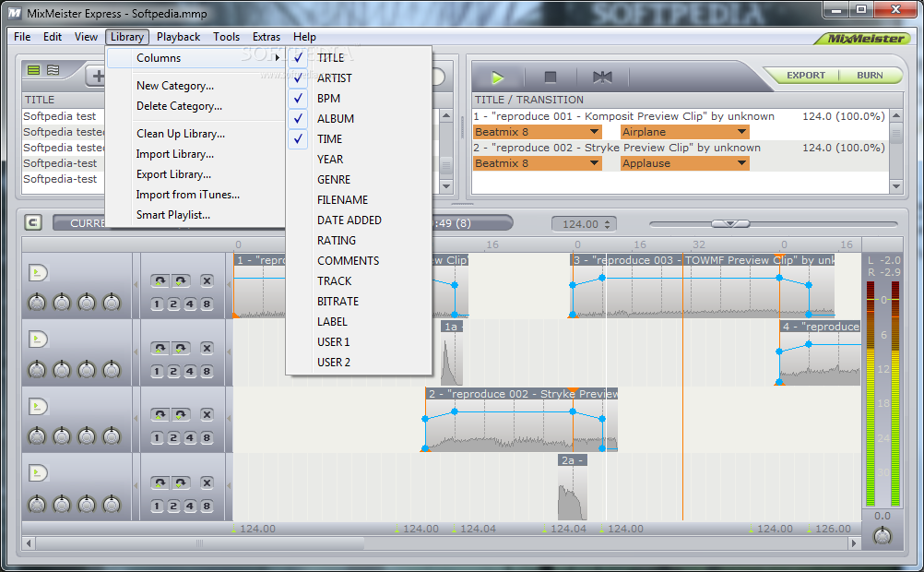Select loop length 1 on first track

coord(157,304)
